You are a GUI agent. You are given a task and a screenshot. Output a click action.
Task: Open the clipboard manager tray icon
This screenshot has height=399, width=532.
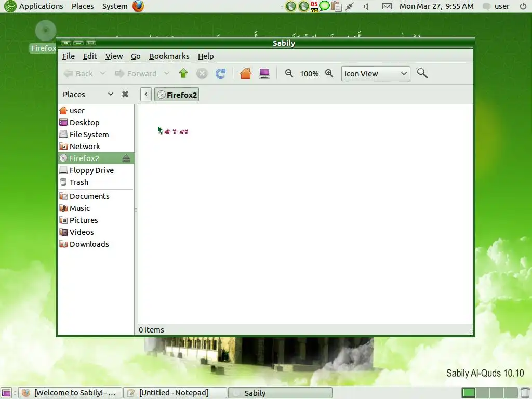[337, 6]
